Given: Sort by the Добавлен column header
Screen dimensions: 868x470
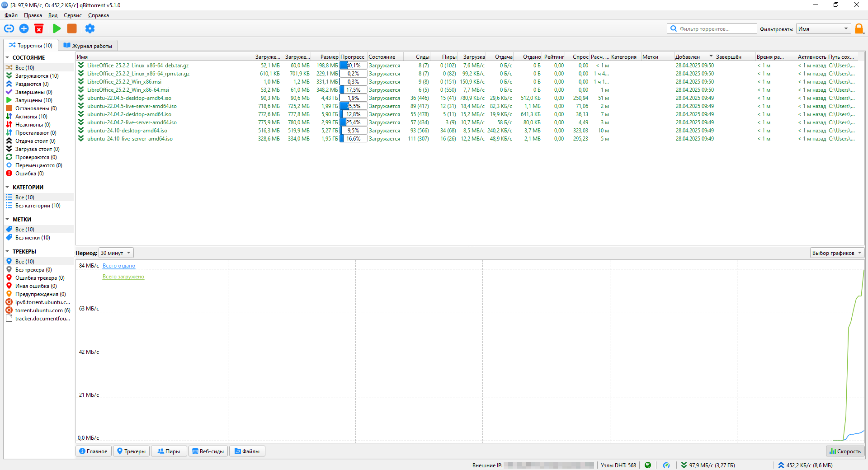Looking at the screenshot, I should [x=694, y=57].
